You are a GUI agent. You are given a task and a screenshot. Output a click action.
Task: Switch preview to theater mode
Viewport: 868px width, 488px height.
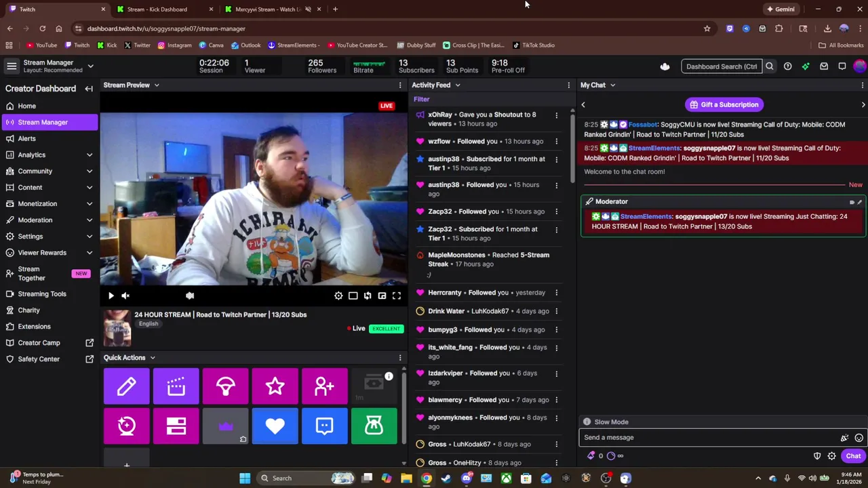[353, 296]
